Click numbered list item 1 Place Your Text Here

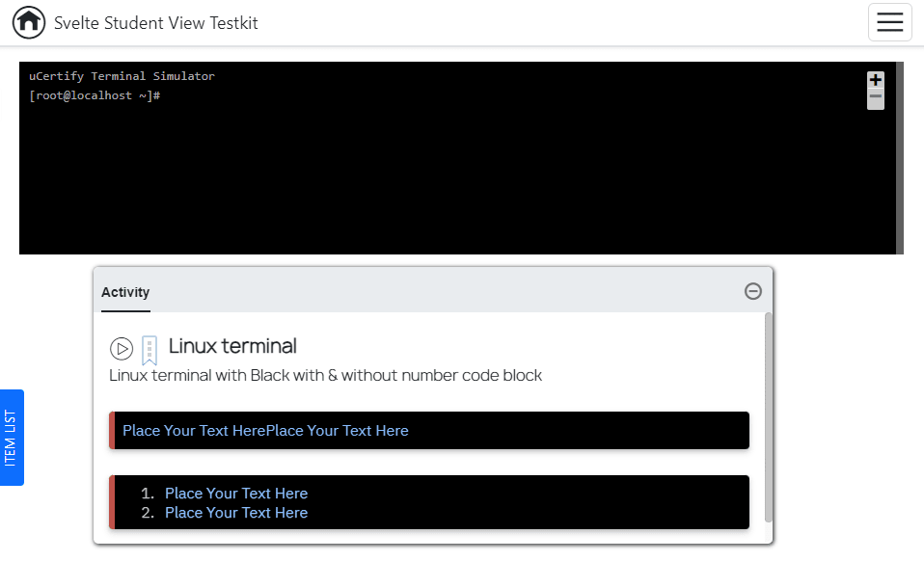(236, 493)
